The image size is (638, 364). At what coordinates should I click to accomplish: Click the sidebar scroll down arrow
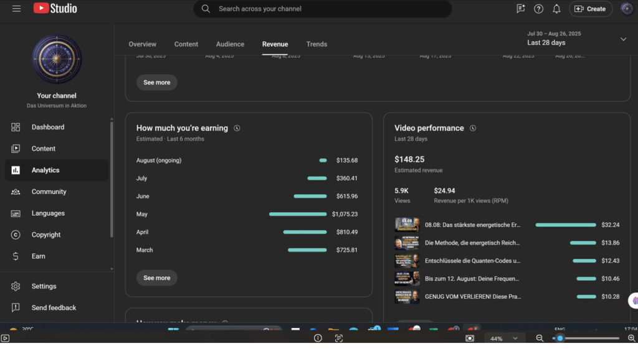[112, 269]
